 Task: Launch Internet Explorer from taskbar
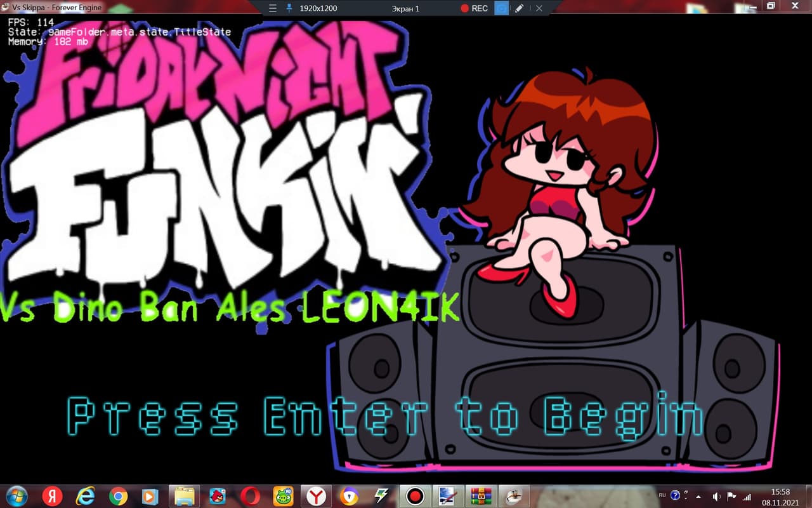(x=84, y=495)
